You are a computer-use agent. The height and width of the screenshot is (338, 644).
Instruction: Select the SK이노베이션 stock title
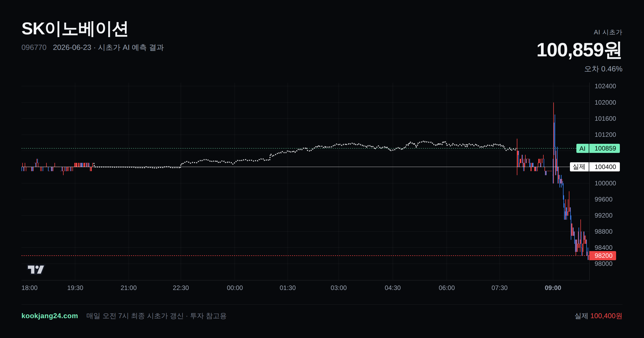click(75, 29)
